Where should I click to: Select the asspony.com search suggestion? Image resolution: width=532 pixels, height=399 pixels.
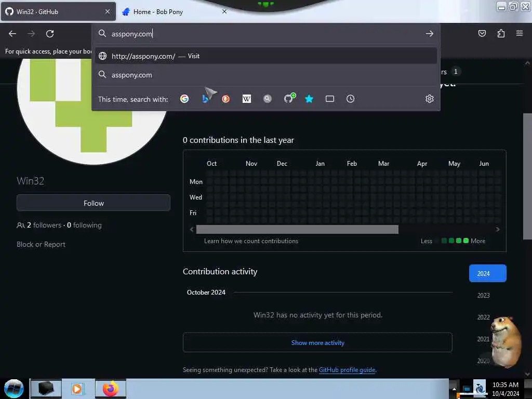pos(265,75)
